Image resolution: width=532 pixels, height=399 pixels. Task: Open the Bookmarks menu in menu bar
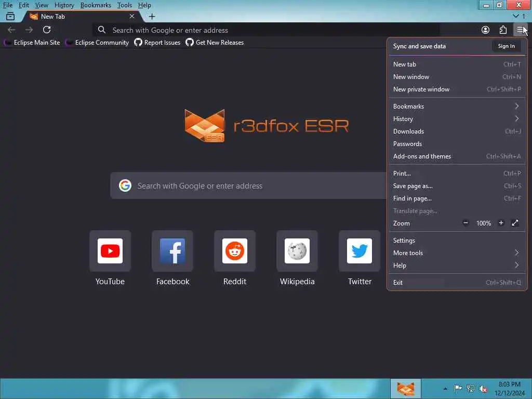click(x=96, y=5)
